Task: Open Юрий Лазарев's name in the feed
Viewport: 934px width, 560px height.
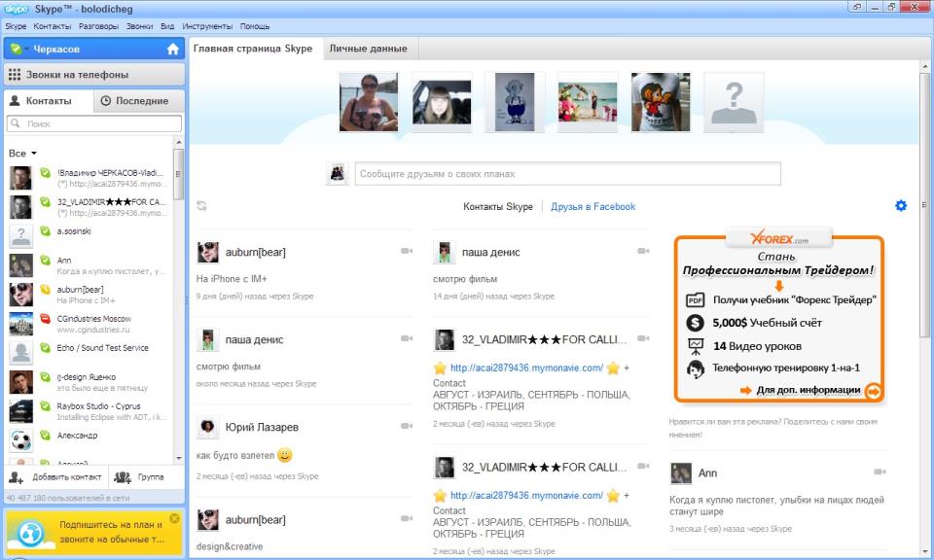Action: click(262, 427)
